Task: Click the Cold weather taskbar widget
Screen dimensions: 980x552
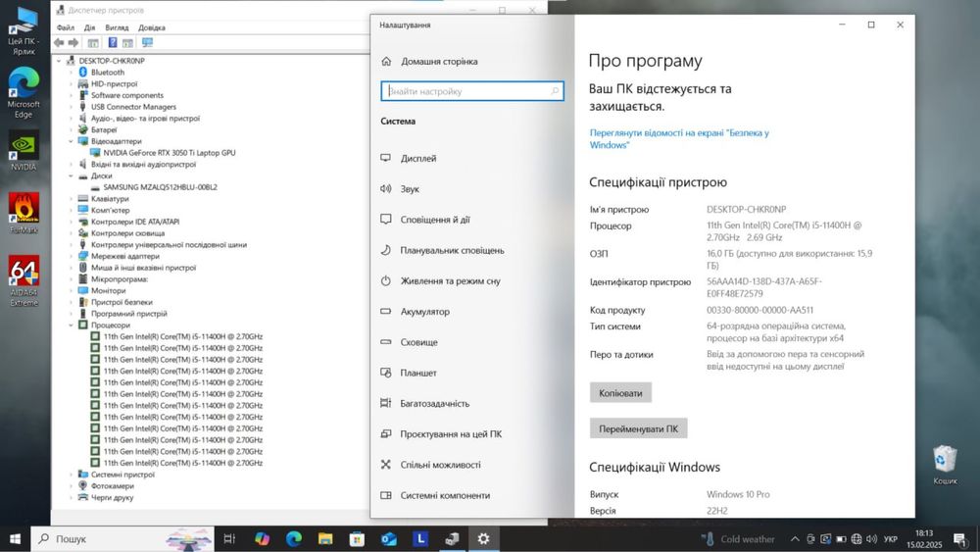Action: pyautogui.click(x=739, y=539)
